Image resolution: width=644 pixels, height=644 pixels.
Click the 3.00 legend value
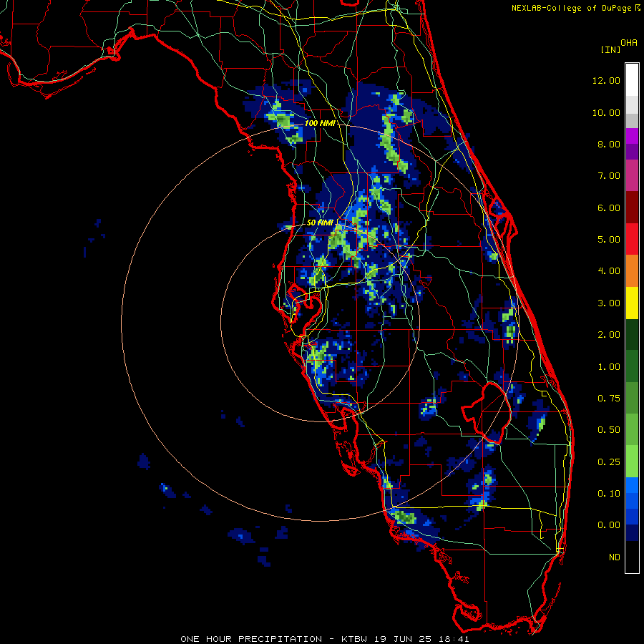[x=609, y=303]
